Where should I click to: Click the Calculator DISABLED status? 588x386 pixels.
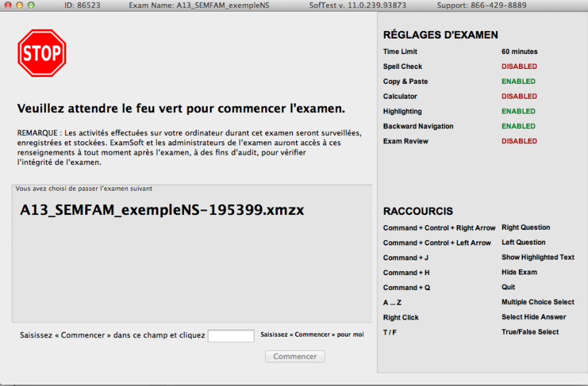click(x=519, y=97)
